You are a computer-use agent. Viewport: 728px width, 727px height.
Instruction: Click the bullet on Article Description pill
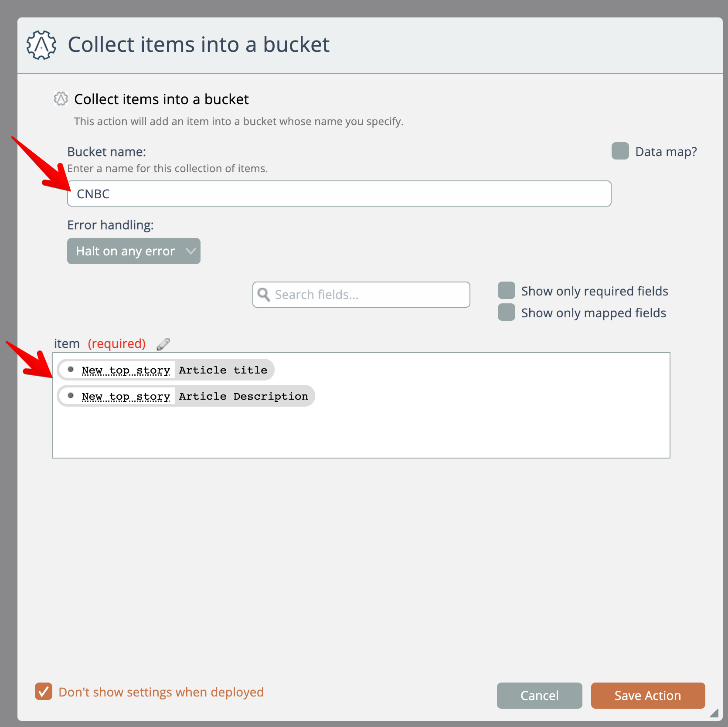tap(71, 396)
